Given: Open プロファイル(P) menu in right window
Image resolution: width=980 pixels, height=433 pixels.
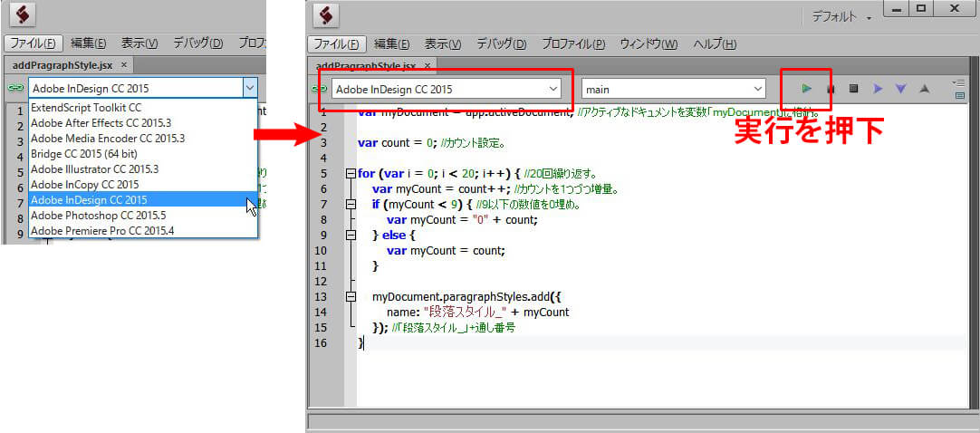Looking at the screenshot, I should click(573, 44).
